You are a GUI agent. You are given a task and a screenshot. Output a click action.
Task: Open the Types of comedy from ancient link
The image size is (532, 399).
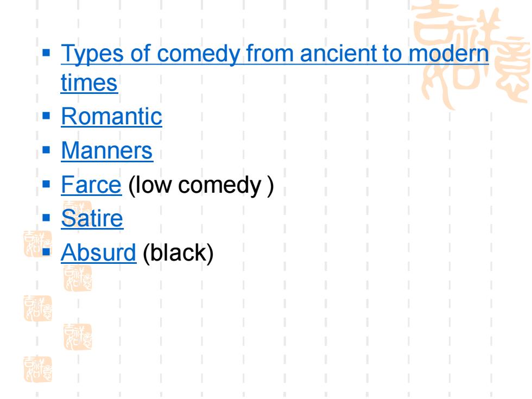pos(275,54)
